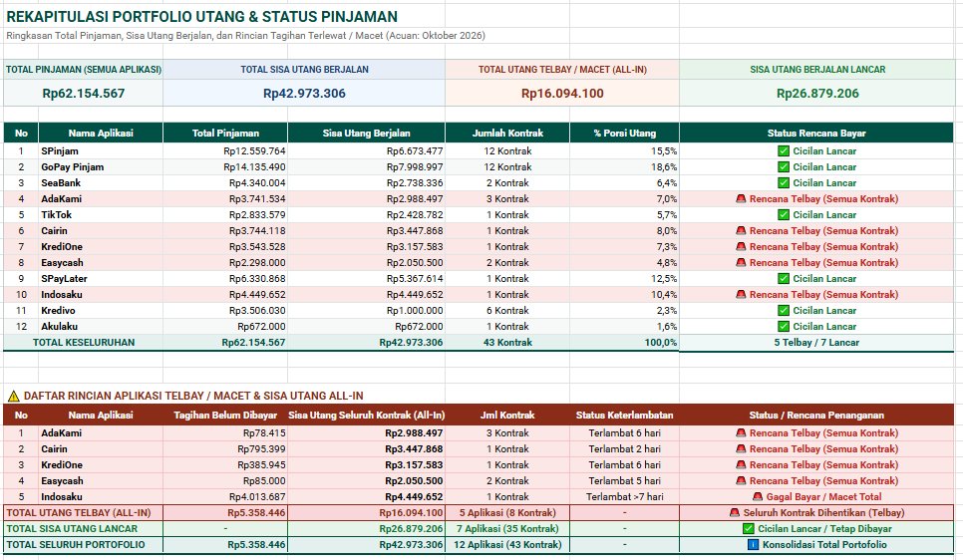
Task: Click the Nama Aplikasi header in the upper table
Action: (101, 134)
